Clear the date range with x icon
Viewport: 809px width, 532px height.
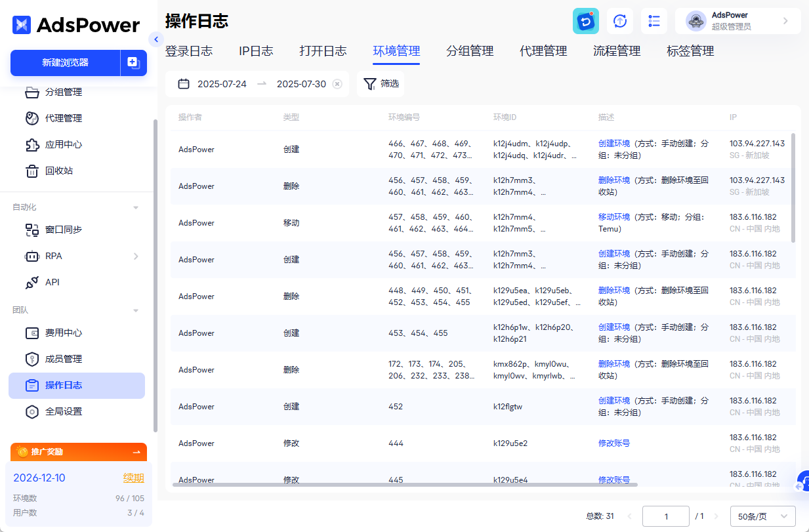[337, 84]
